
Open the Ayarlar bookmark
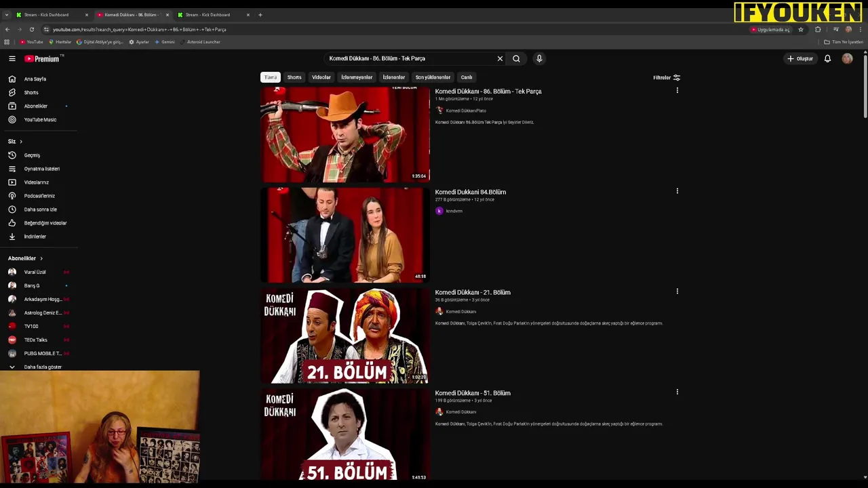pos(139,42)
